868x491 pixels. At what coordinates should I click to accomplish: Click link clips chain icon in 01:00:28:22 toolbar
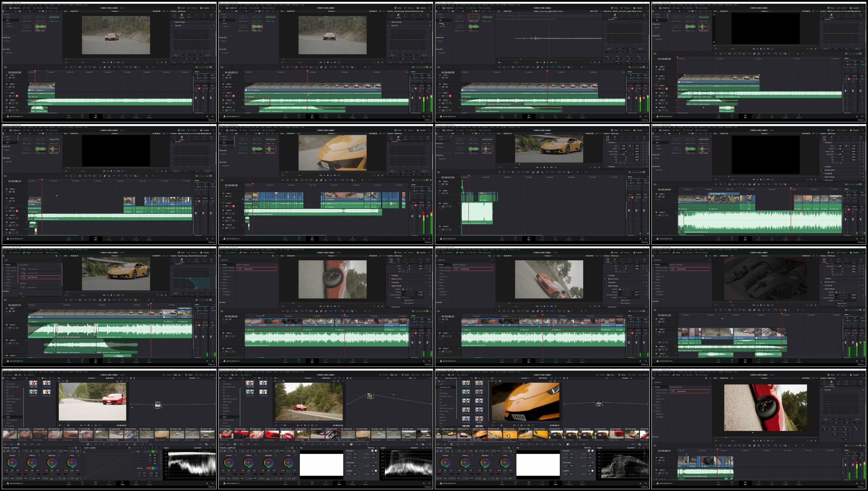[x=538, y=311]
